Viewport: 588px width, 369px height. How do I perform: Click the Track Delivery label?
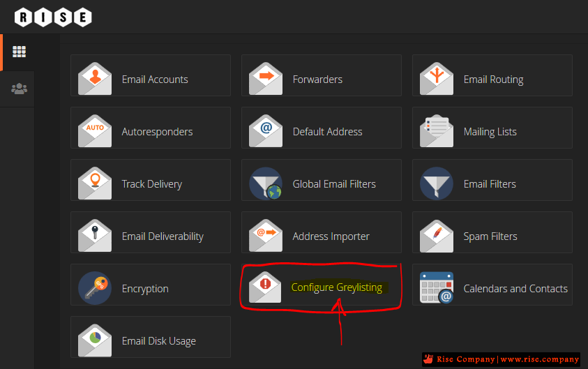point(152,184)
